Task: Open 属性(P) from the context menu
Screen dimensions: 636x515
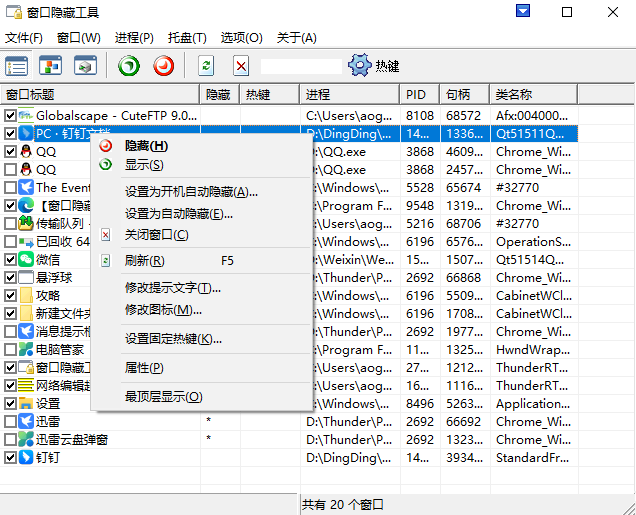Action: [x=202, y=368]
